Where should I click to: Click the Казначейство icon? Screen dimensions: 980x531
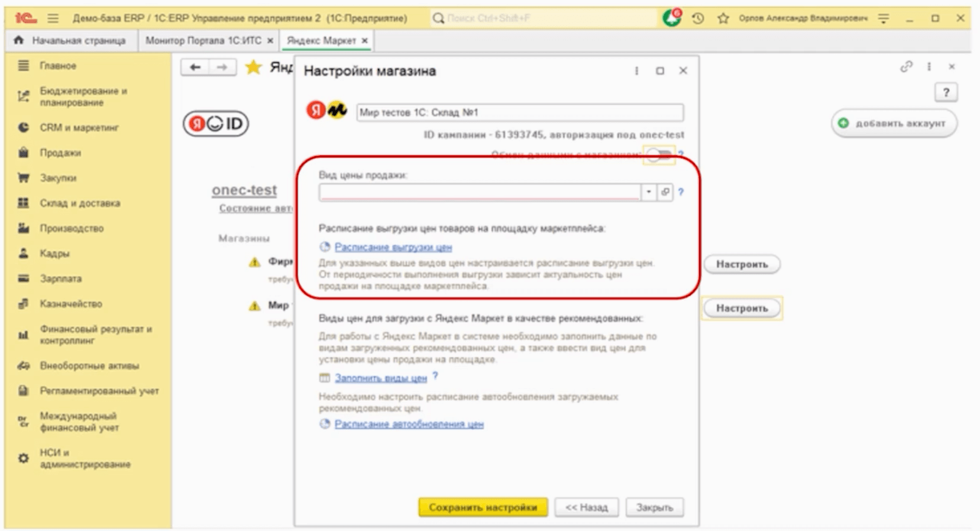coord(23,303)
